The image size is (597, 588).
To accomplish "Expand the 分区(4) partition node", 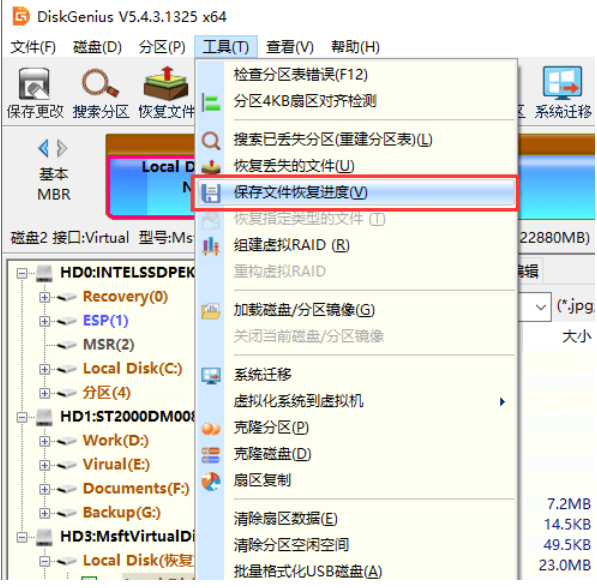I will point(45,393).
